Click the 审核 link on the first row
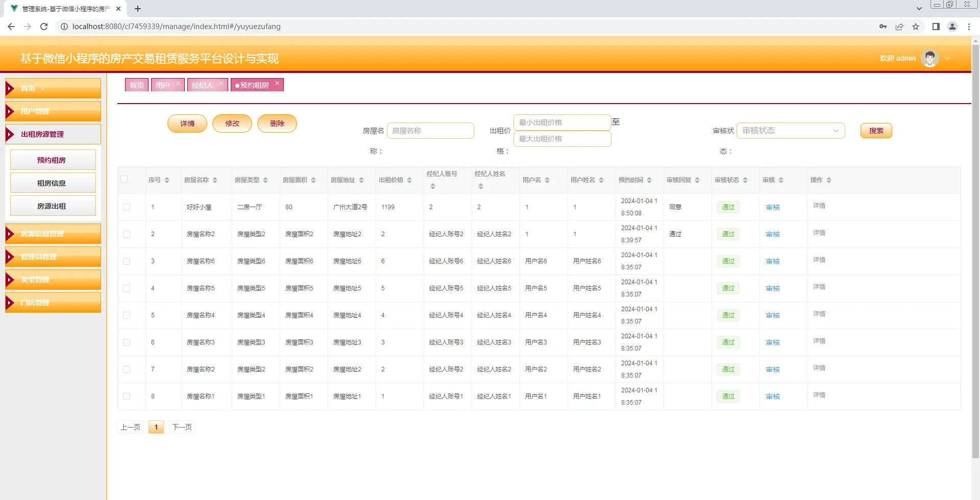 (x=772, y=207)
